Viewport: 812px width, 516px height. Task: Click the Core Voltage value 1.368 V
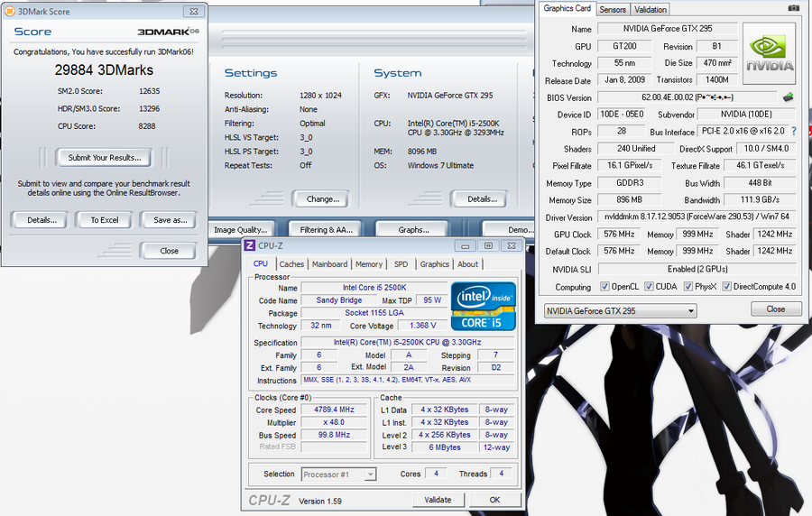[x=422, y=326]
